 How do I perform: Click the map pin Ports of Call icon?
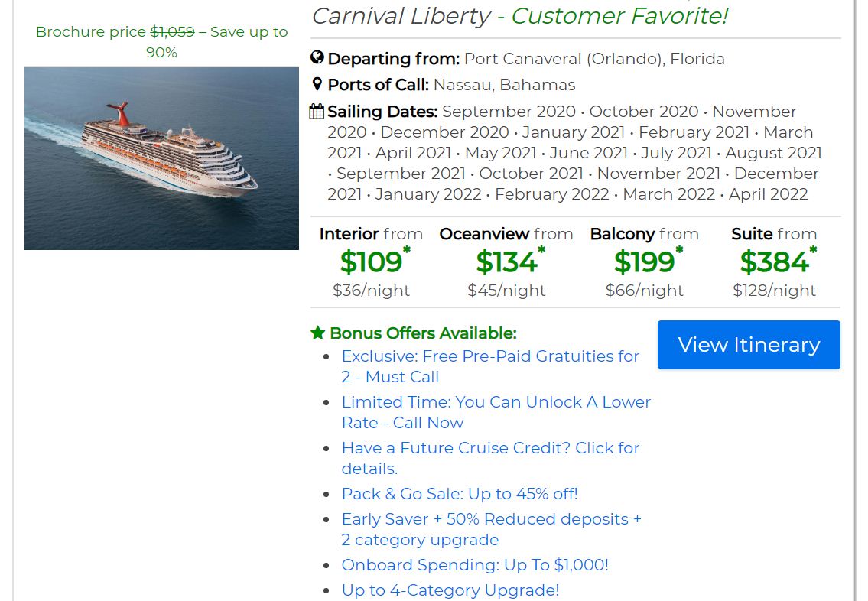click(x=317, y=84)
